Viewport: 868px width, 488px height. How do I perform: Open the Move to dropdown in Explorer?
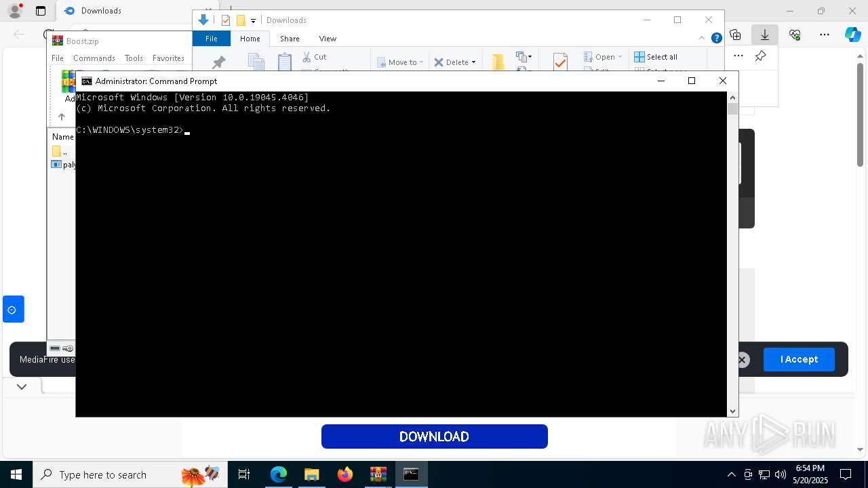(x=400, y=62)
